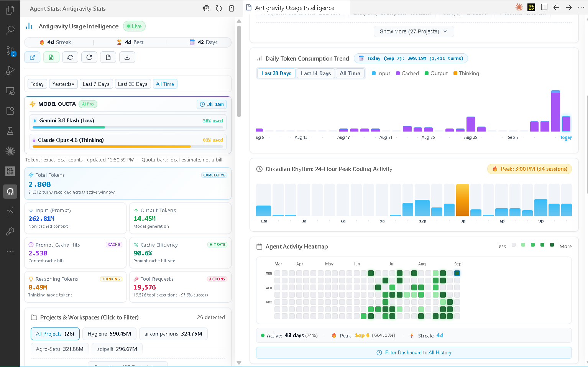588x367 pixels.
Task: Click the Cached legend color swatch
Action: pyautogui.click(x=398, y=73)
